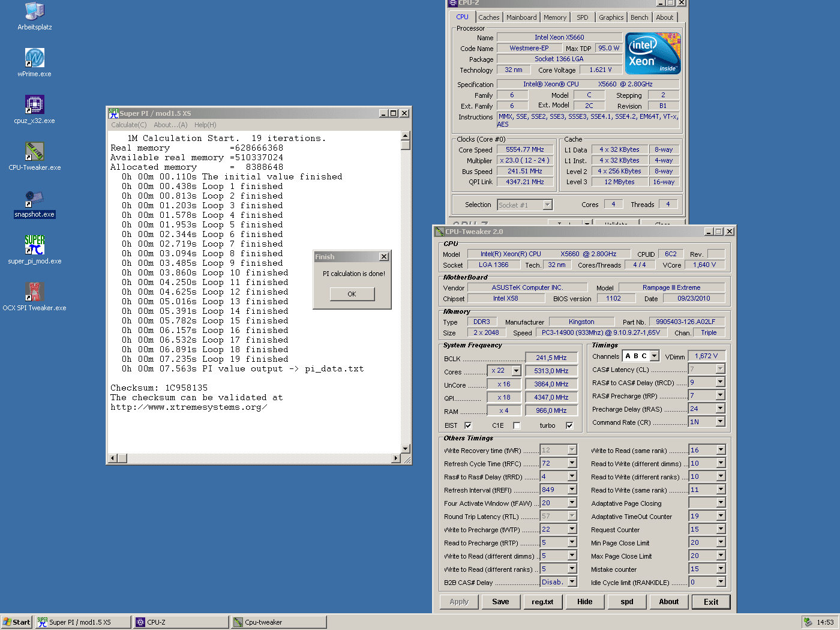Click the Super PI vertical scrollbar up arrow
The width and height of the screenshot is (840, 630).
click(406, 136)
